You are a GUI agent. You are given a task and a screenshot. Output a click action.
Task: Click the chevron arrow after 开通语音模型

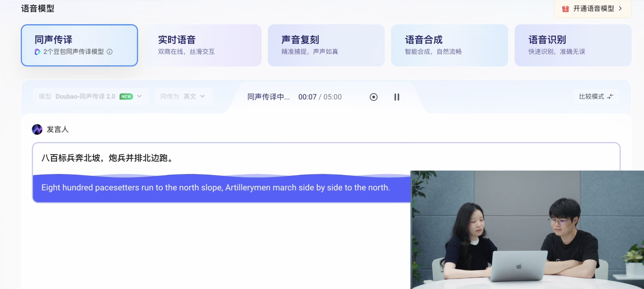(x=620, y=9)
